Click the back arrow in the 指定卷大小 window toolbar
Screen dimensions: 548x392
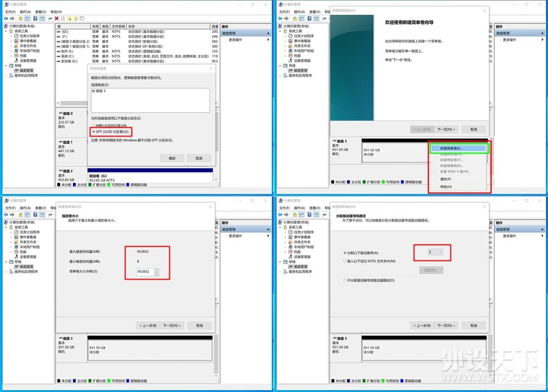click(x=6, y=215)
